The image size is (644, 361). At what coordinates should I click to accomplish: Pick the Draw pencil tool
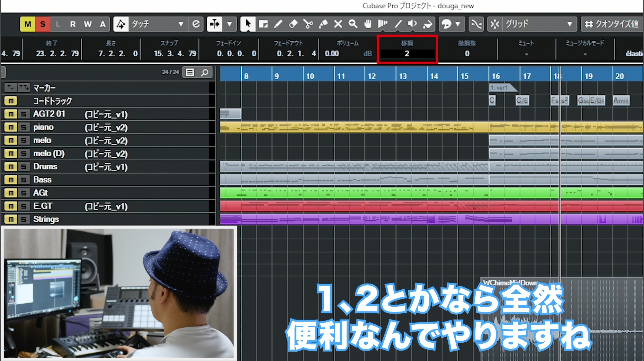coord(278,24)
